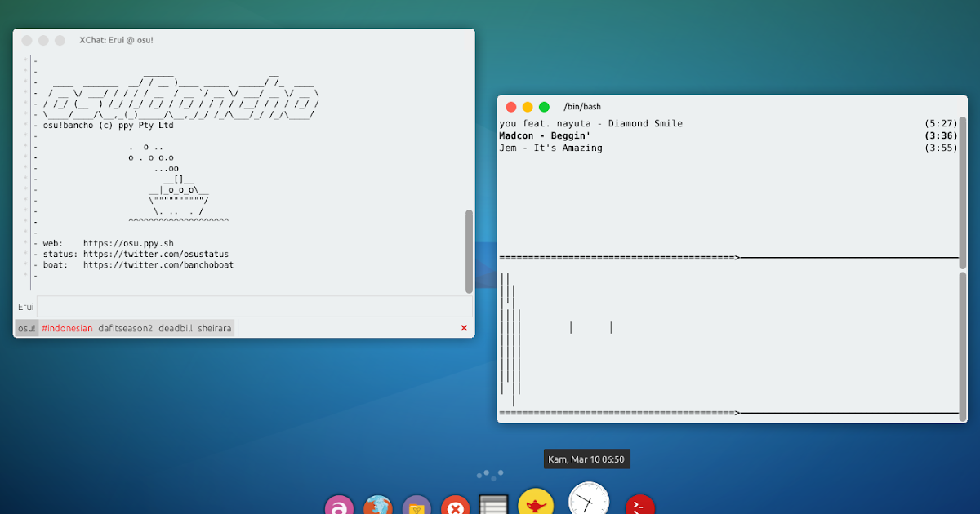The image size is (980, 514).
Task: Open the gray list-sheet dock icon
Action: 494,505
